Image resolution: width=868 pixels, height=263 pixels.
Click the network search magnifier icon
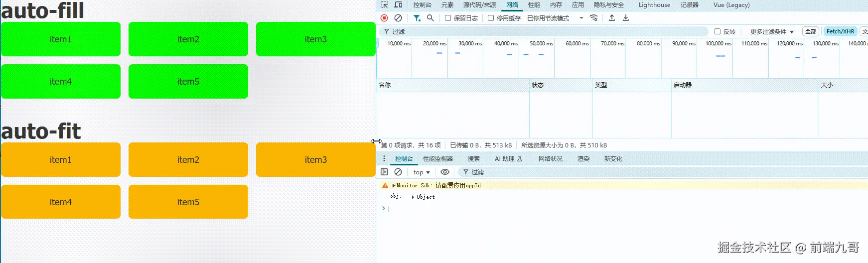point(431,18)
